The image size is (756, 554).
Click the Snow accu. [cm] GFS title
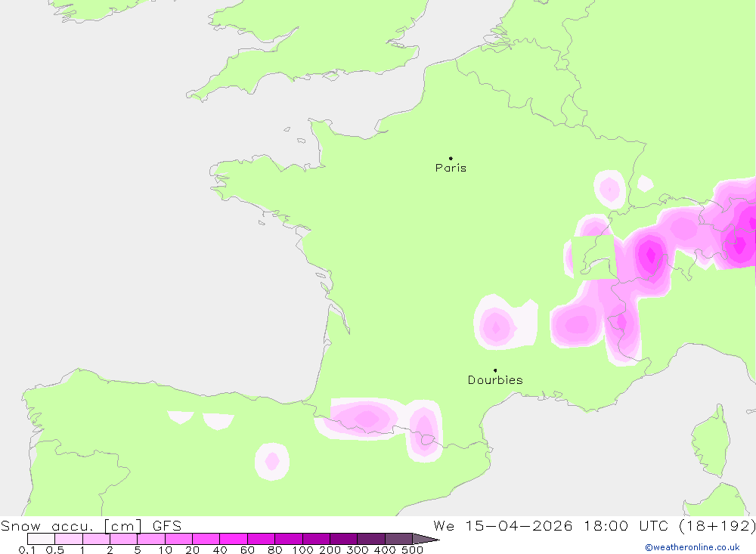[91, 525]
